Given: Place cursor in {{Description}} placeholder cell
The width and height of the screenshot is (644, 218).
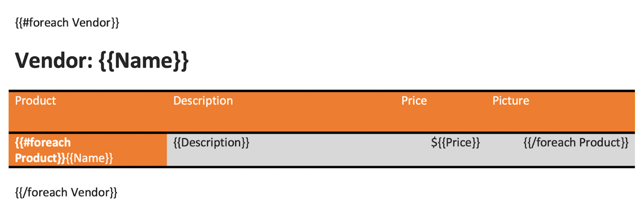Looking at the screenshot, I should click(211, 143).
